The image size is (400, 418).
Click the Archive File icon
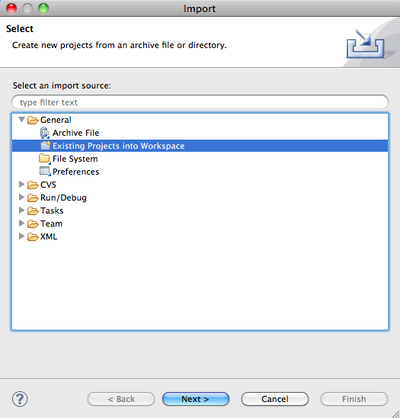pos(45,133)
